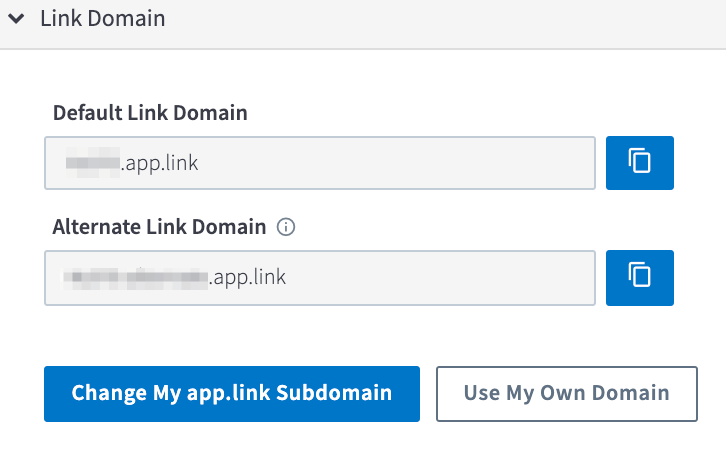The height and width of the screenshot is (472, 726).
Task: Copy the Alternate Link Domain value
Action: [639, 277]
